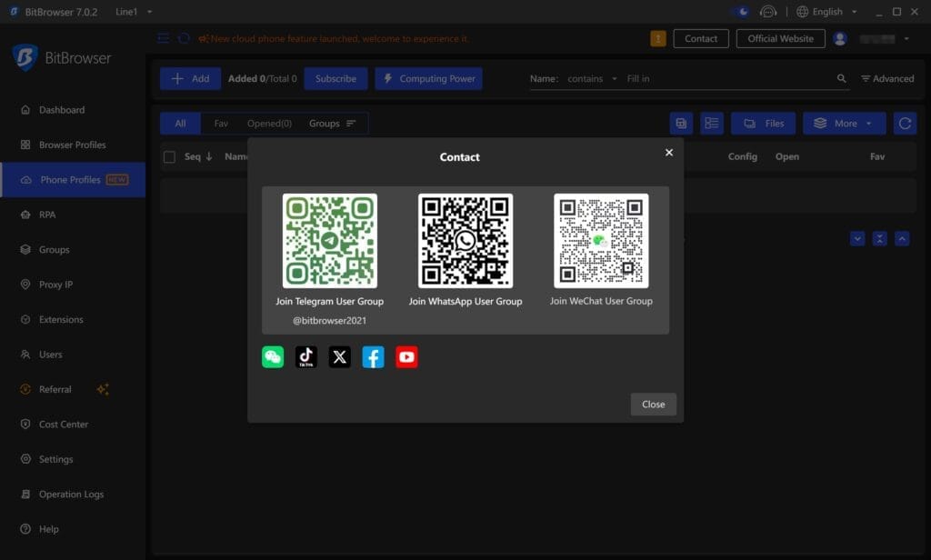This screenshot has width=931, height=560.
Task: Click the user avatar icon
Action: point(839,38)
